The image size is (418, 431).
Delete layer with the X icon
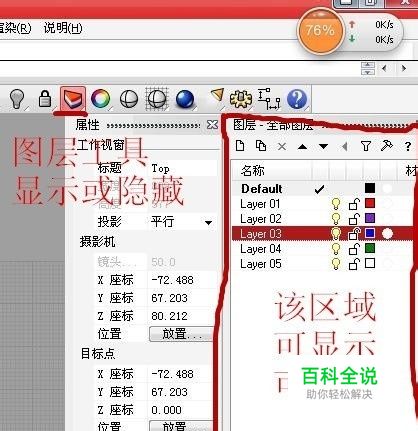[282, 146]
